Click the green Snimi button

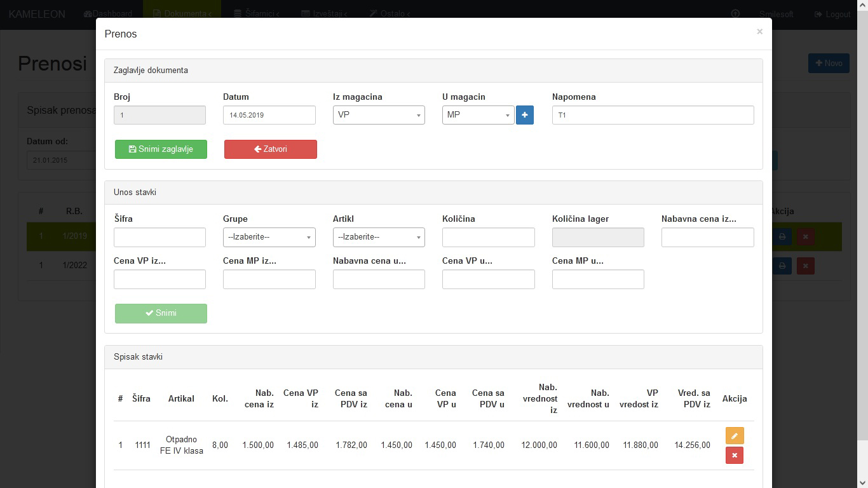(161, 313)
